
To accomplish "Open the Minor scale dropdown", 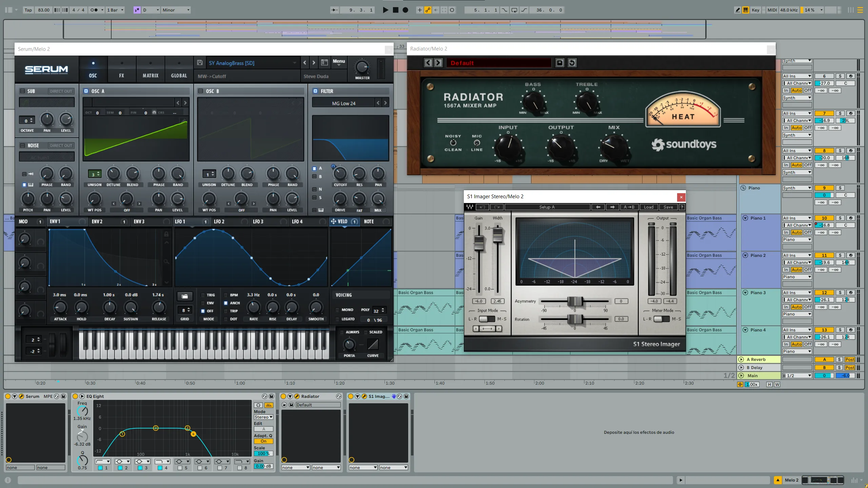I will coord(176,10).
